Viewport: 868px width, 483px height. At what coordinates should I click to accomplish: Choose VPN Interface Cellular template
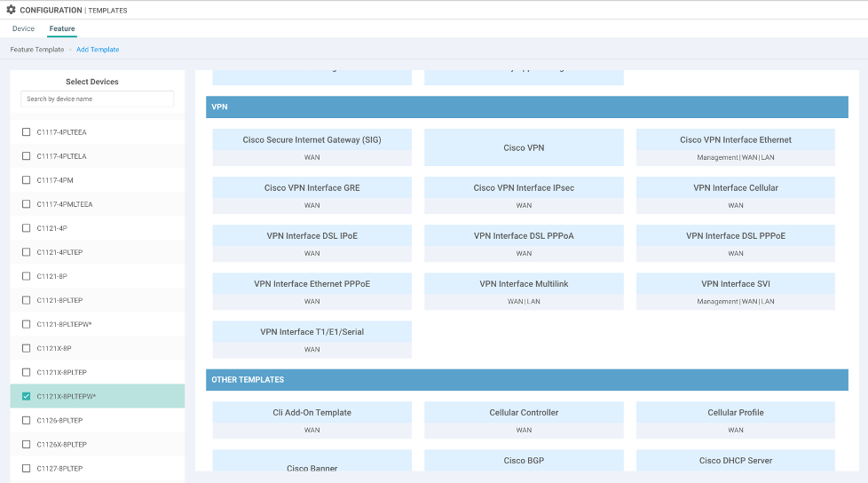(x=736, y=195)
